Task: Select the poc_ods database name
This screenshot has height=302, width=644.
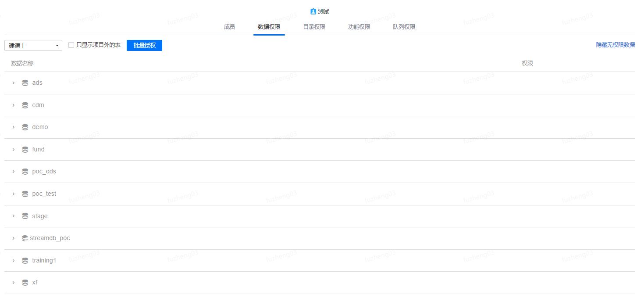Action: [x=44, y=171]
